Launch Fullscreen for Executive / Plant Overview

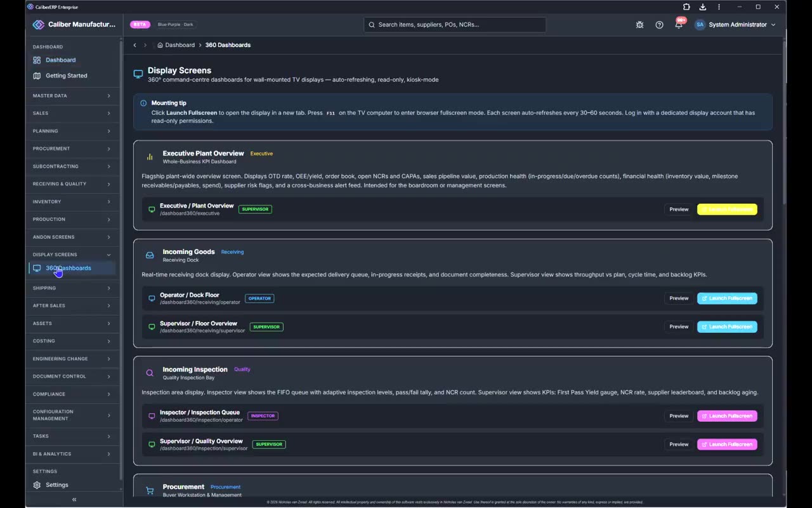727,210
